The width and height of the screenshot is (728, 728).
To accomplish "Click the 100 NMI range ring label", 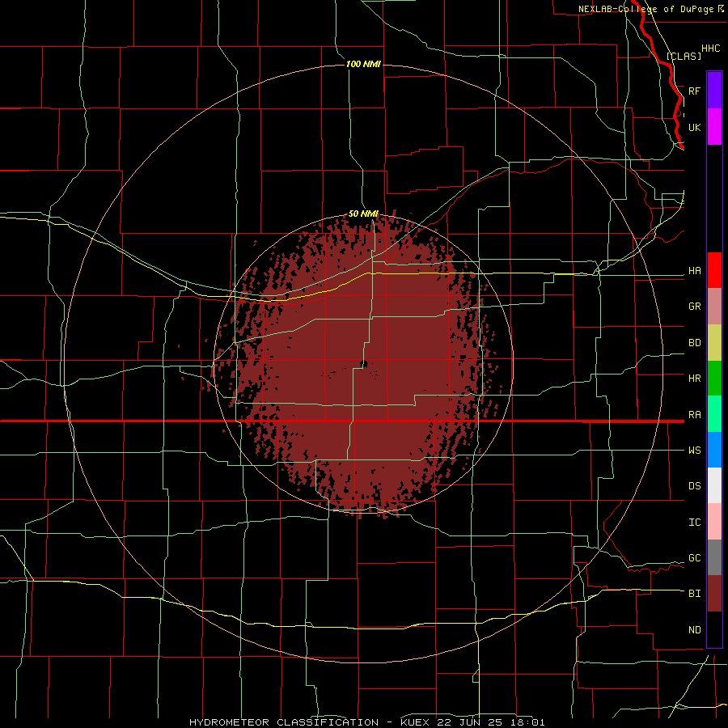I will point(363,64).
